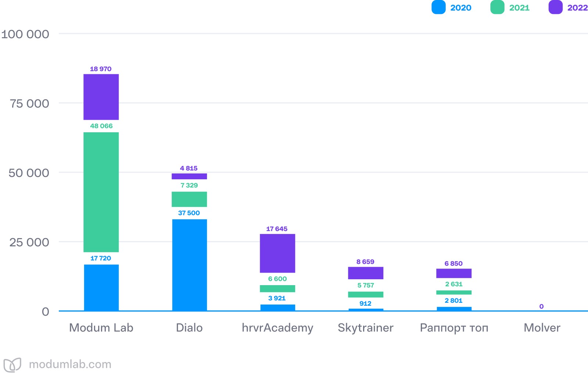Click Раппорт топ's purple 2022 bar segment
Screen dimensions: 588x377
pos(454,273)
